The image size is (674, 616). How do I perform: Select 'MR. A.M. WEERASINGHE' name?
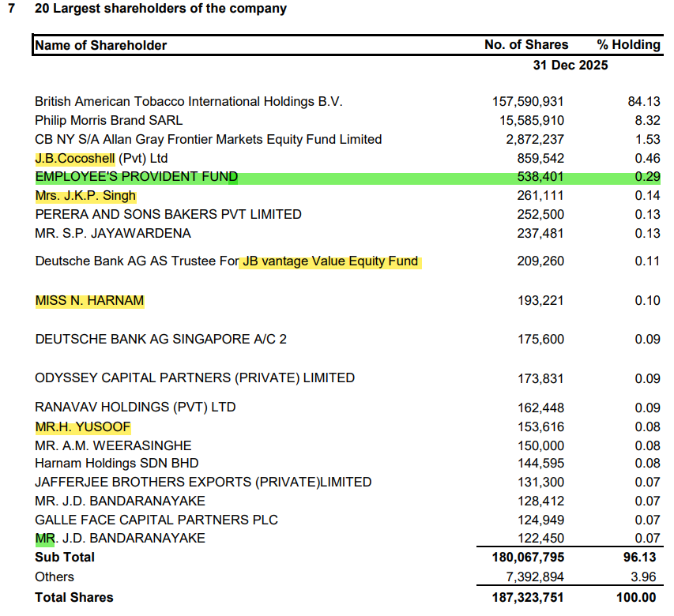click(x=113, y=445)
